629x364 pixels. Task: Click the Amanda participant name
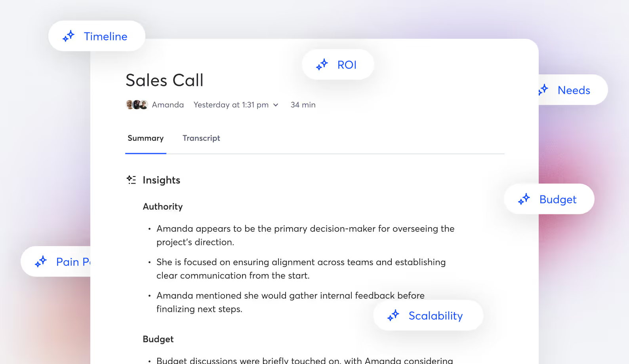tap(168, 105)
